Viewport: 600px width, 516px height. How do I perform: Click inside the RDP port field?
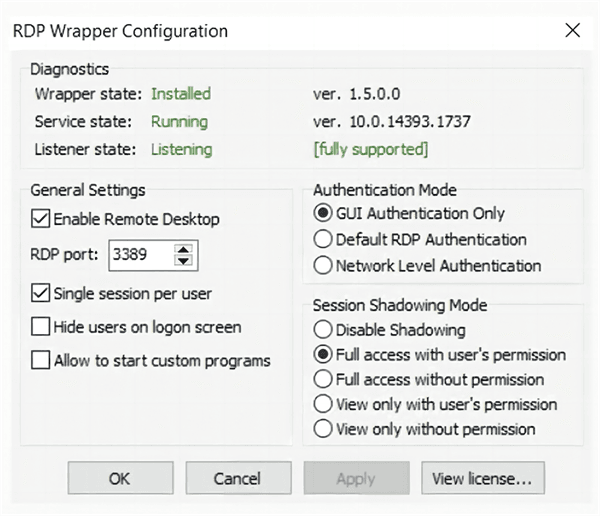(x=138, y=255)
